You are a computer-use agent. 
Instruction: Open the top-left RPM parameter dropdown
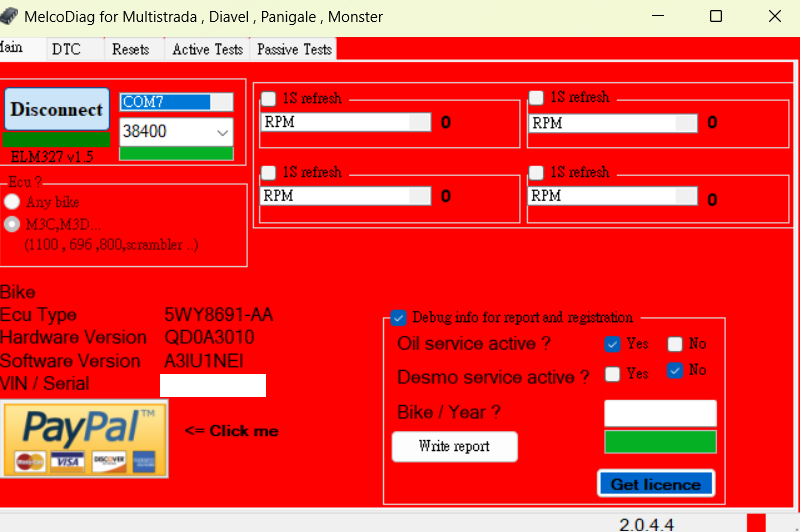point(346,122)
